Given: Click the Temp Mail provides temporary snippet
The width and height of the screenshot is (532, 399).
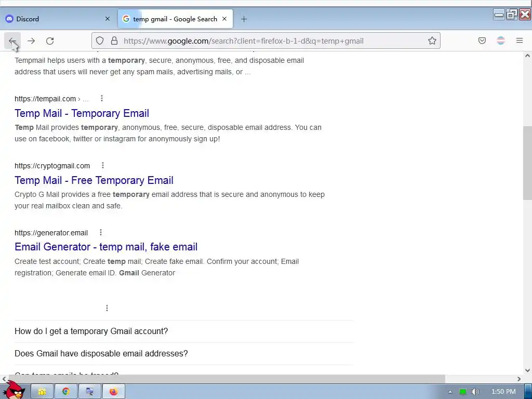Looking at the screenshot, I should (168, 133).
